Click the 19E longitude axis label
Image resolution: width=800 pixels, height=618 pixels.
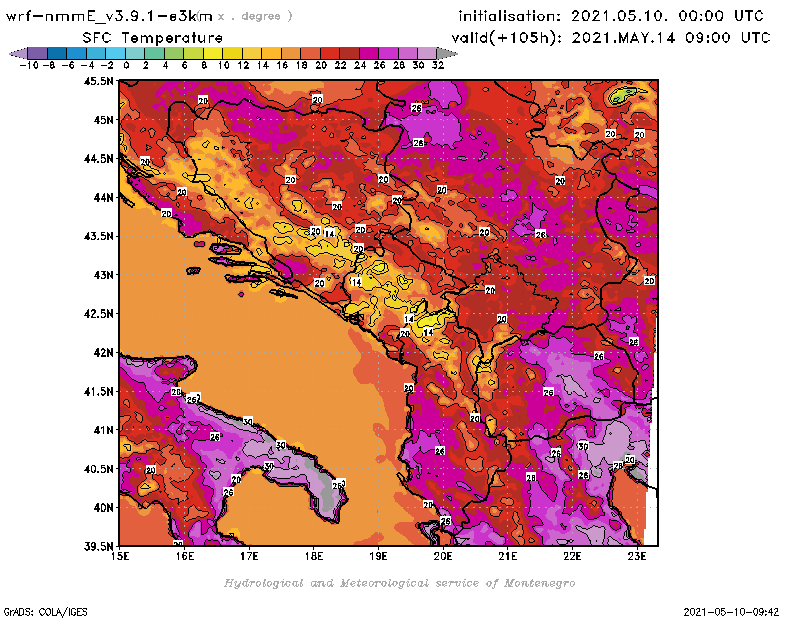point(378,556)
